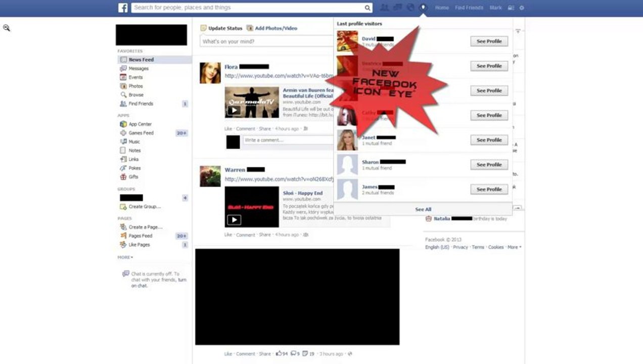Open Find Friends in the top bar
The width and height of the screenshot is (643, 364).
[469, 8]
